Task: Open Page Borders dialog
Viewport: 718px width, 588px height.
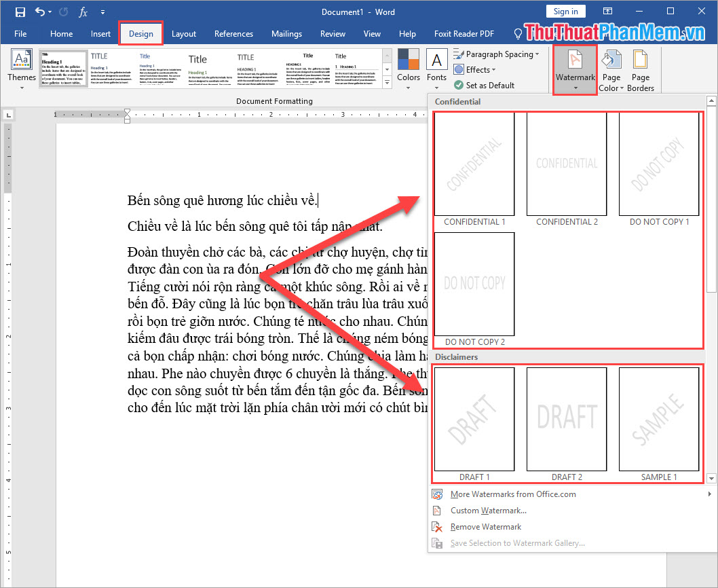Action: coord(640,70)
